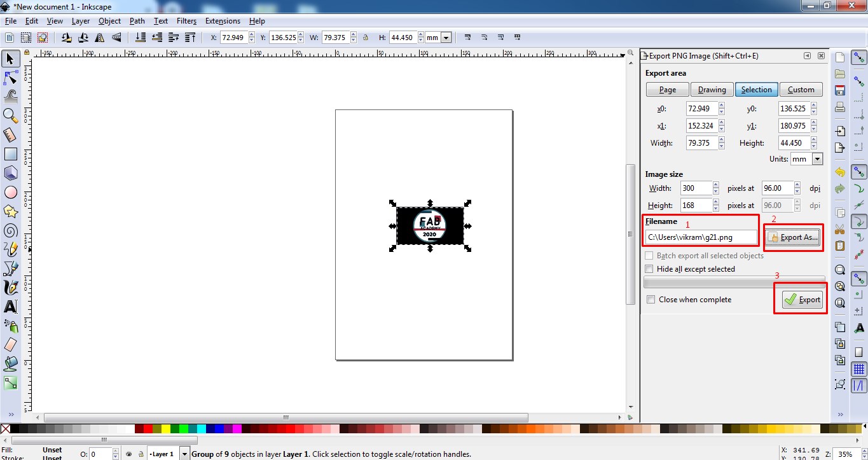The width and height of the screenshot is (868, 460).
Task: Click Undo arrow icon in right toolbar
Action: (x=840, y=172)
